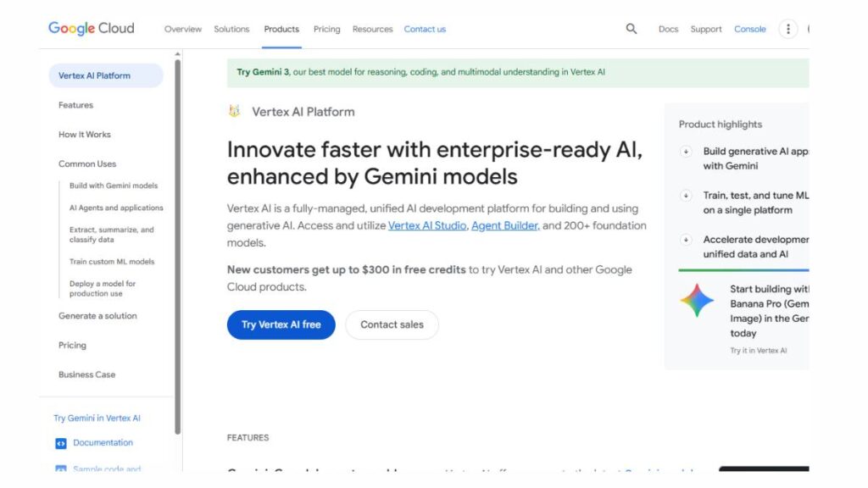
Task: Click the sidebar scroll-up arrow
Action: click(x=178, y=54)
